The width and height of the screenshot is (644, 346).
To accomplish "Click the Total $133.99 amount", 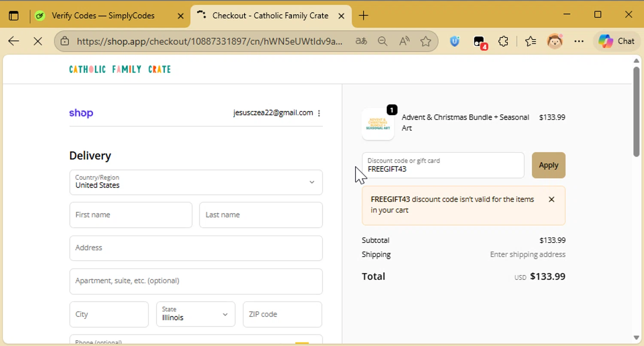I will (547, 276).
